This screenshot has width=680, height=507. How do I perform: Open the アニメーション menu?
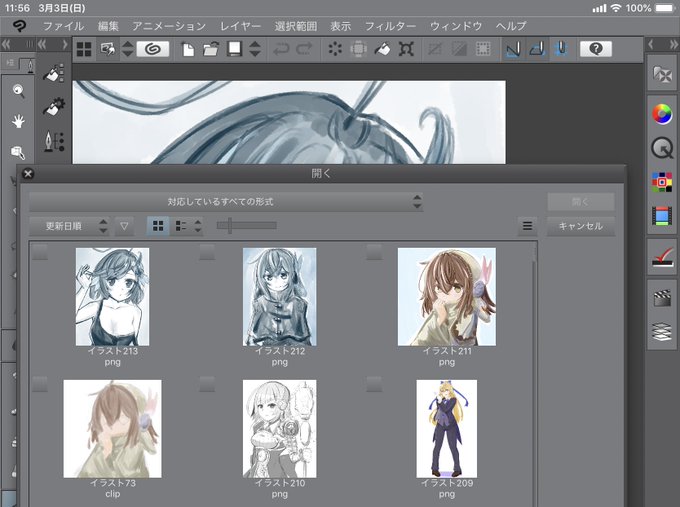point(169,26)
